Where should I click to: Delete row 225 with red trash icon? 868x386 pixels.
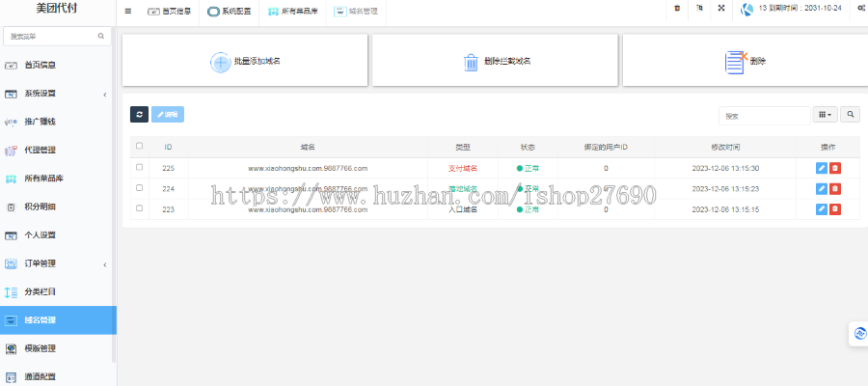tap(835, 168)
